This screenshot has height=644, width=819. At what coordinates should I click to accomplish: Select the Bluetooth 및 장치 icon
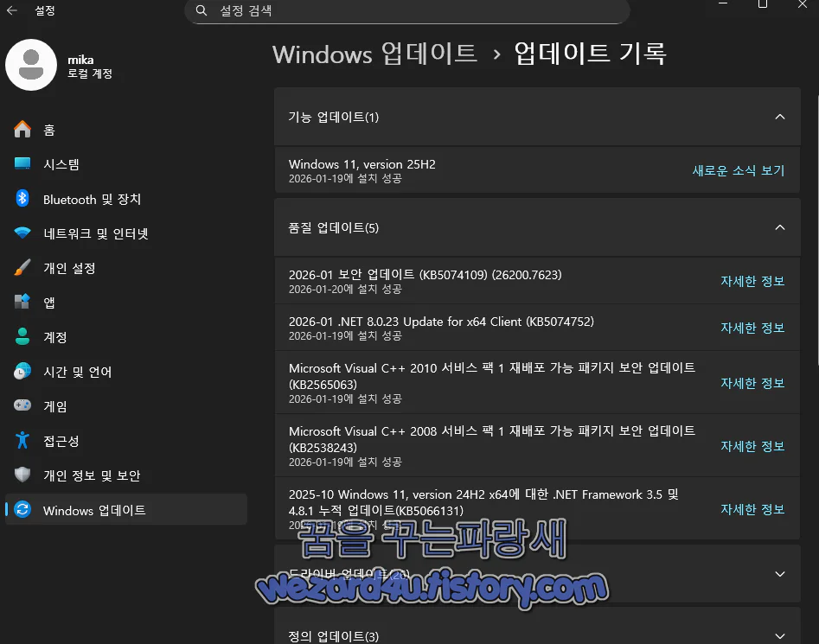coord(22,199)
